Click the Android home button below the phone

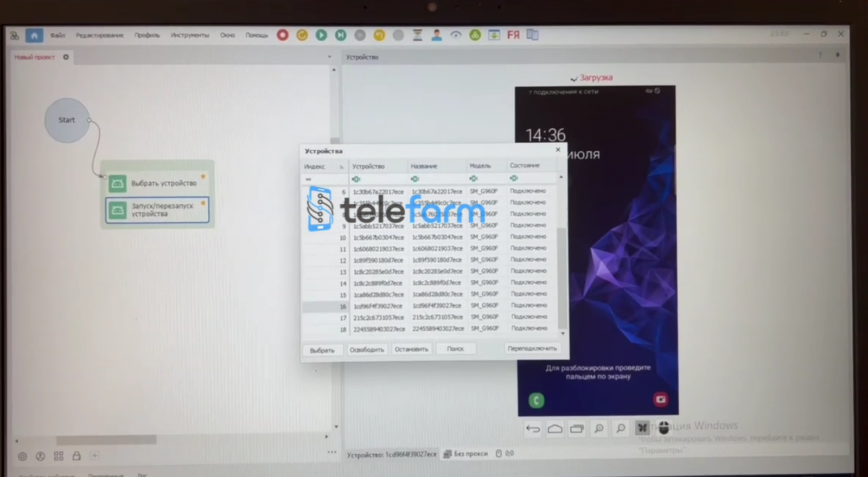tap(555, 429)
